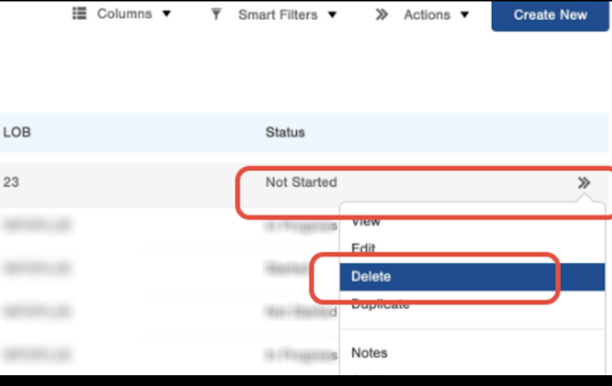Open row actions chevron for Not Started row
612x386 pixels.
coord(584,183)
